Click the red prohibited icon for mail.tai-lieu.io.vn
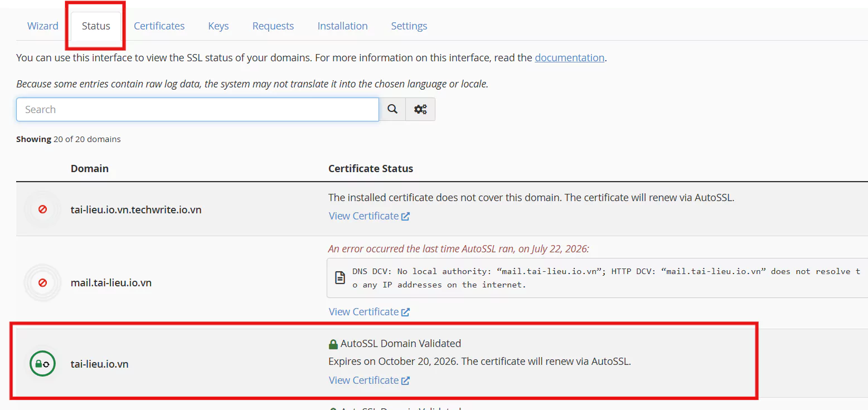 pyautogui.click(x=42, y=283)
